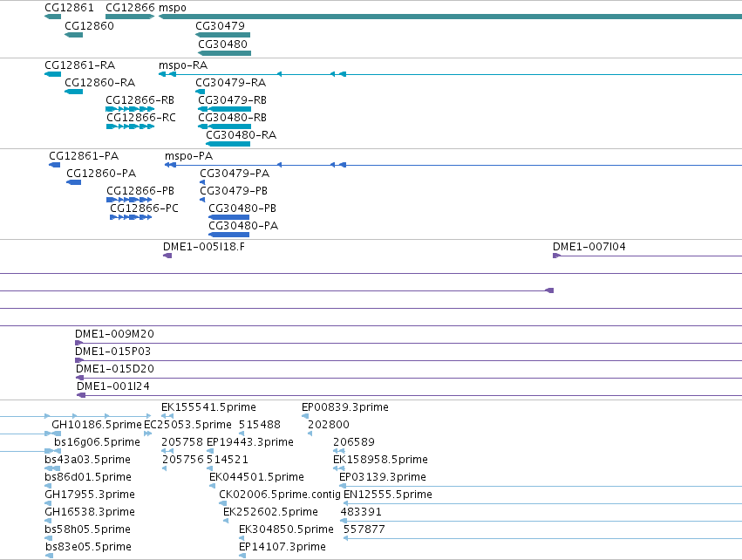This screenshot has height=560, width=742.
Task: Select the CG12866-RC transcript label
Action: [141, 118]
